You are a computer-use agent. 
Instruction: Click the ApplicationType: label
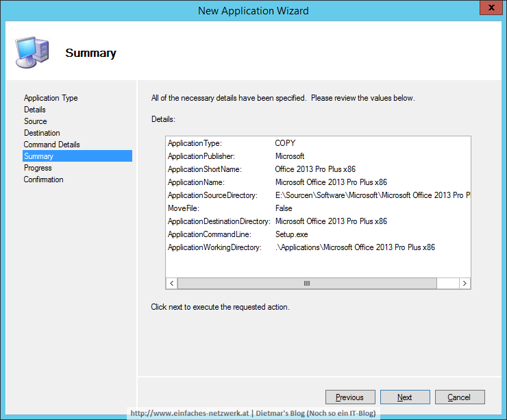(195, 143)
